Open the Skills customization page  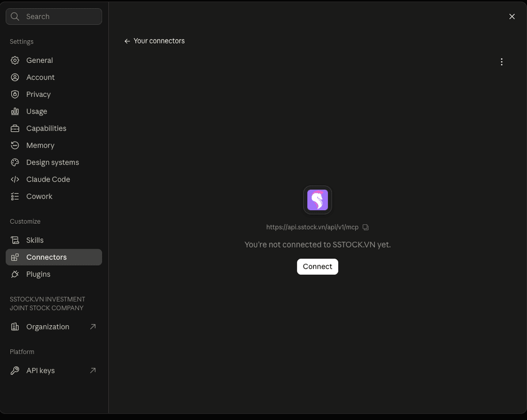pos(54,240)
